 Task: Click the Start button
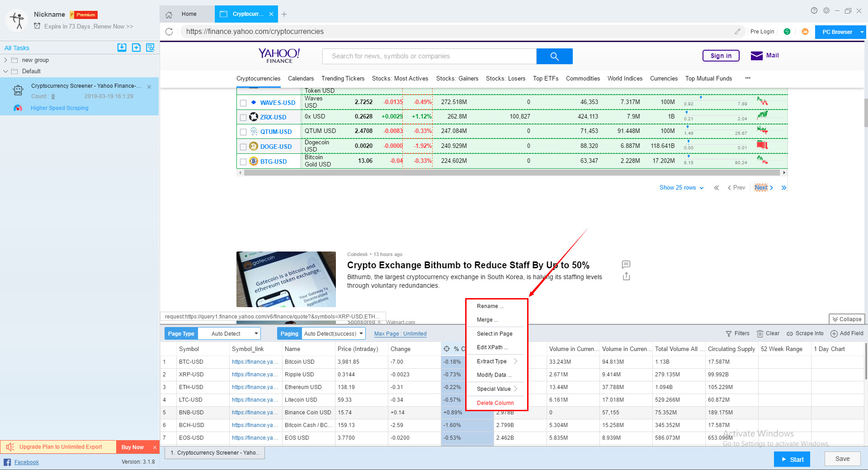(792, 459)
